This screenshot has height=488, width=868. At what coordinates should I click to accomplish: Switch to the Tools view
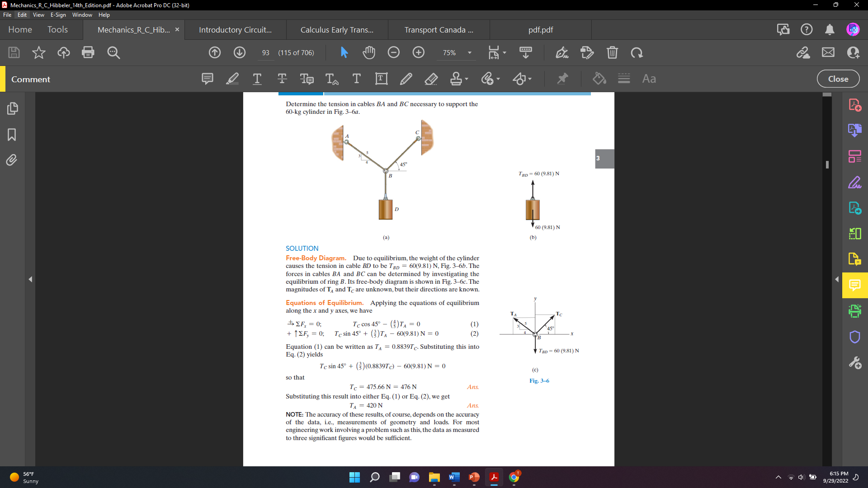pyautogui.click(x=57, y=29)
